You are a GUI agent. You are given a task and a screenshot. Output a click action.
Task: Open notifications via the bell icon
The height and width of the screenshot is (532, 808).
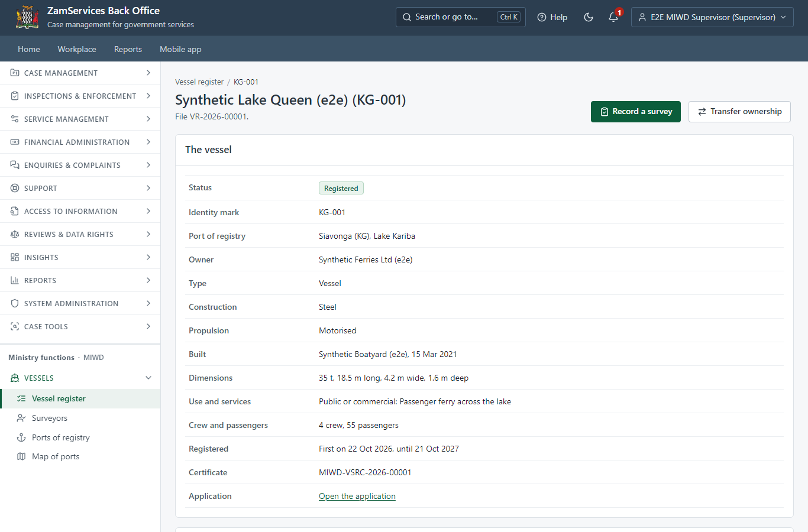(613, 17)
